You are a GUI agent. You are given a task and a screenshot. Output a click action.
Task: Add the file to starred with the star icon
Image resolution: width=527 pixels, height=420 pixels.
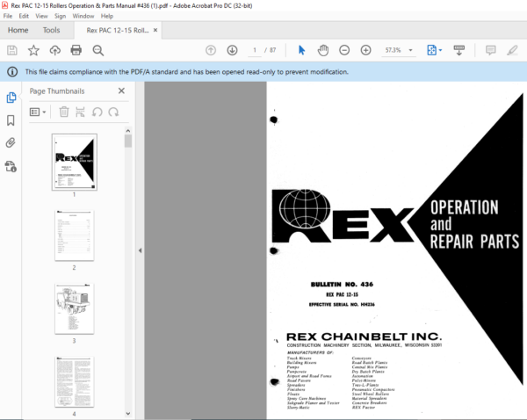click(x=33, y=50)
